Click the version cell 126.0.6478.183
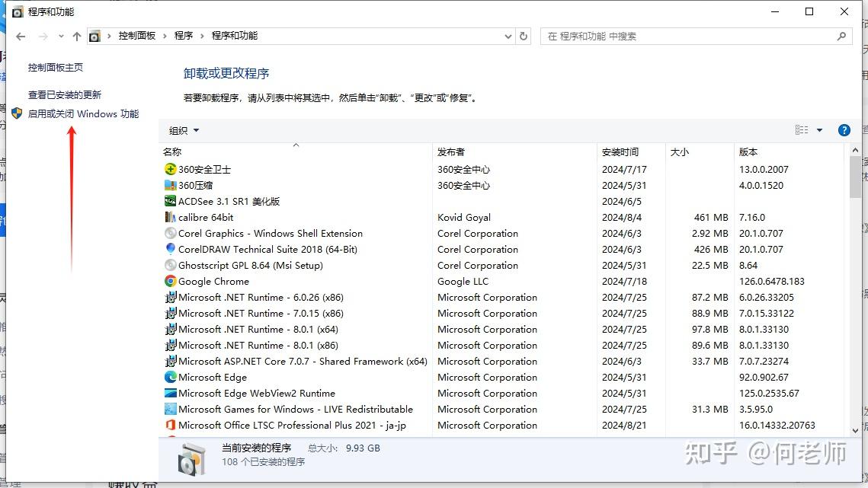The image size is (868, 488). (772, 281)
